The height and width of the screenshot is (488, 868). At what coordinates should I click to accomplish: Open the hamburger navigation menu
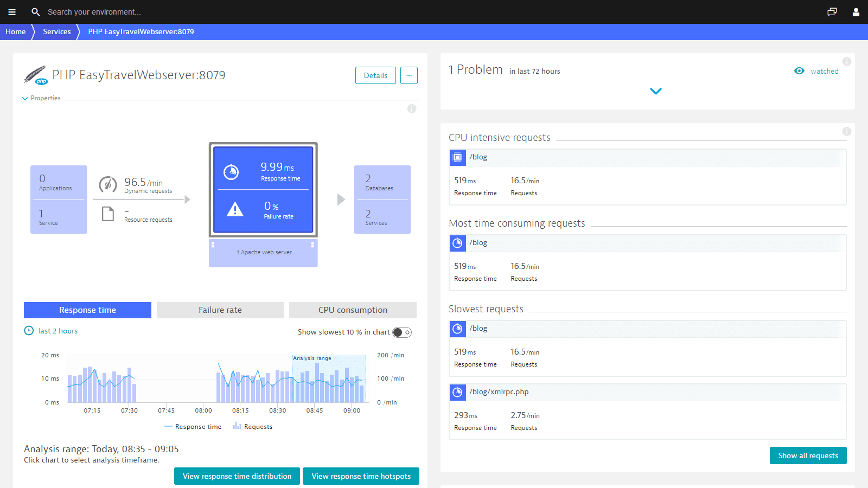coord(12,12)
